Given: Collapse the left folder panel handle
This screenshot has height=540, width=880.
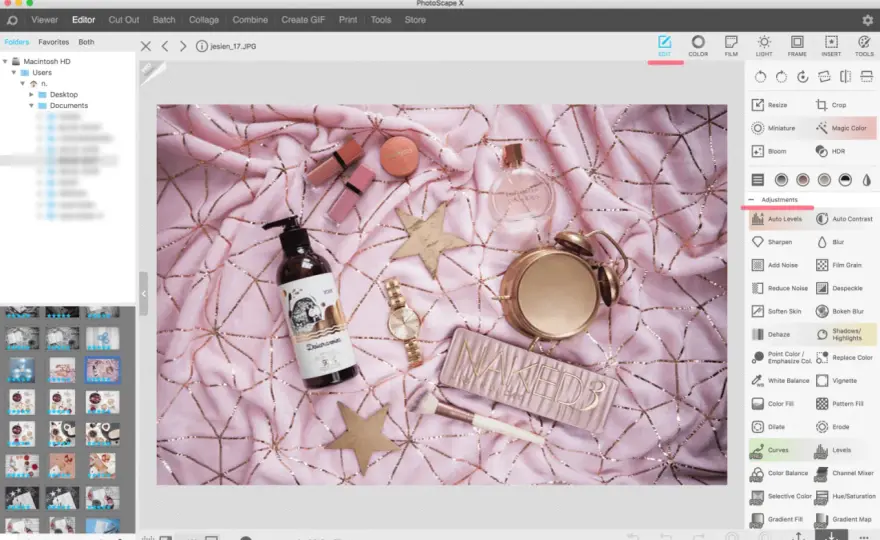Looking at the screenshot, I should [144, 294].
